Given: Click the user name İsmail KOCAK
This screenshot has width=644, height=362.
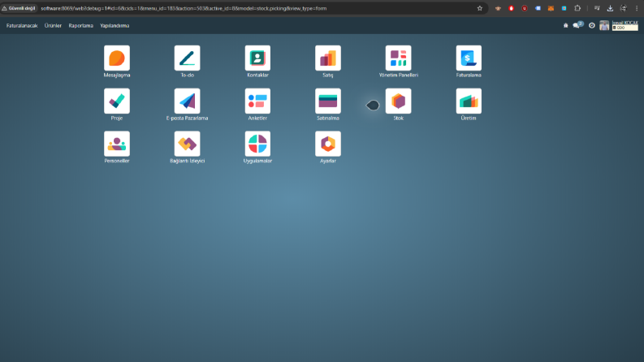Looking at the screenshot, I should click(x=625, y=23).
